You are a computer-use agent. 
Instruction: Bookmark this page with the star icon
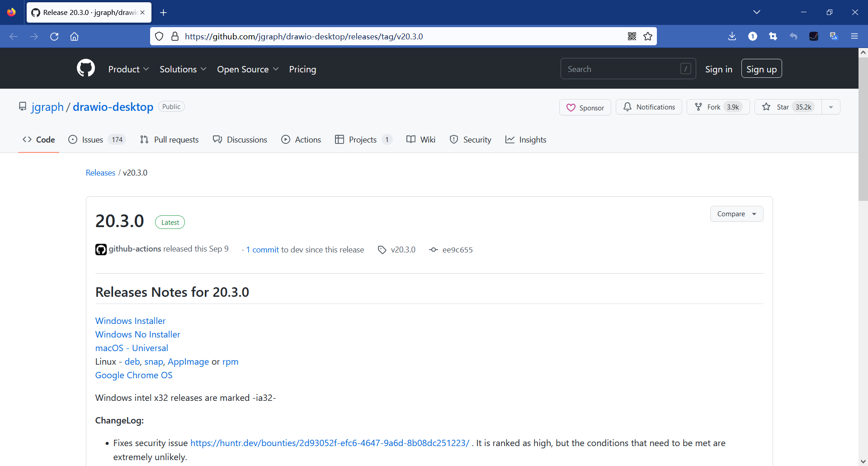pyautogui.click(x=648, y=37)
